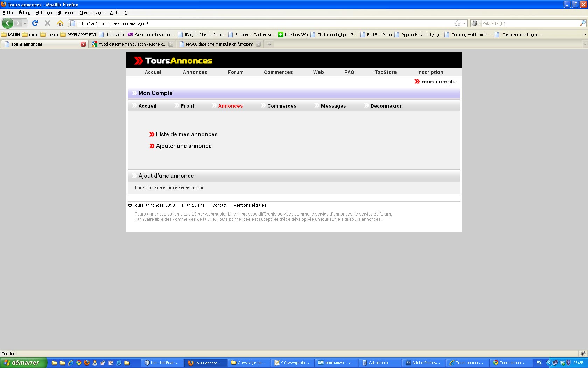Viewport: 588px width, 368px height.
Task: Go to Annonces in site navigation
Action: pyautogui.click(x=195, y=72)
